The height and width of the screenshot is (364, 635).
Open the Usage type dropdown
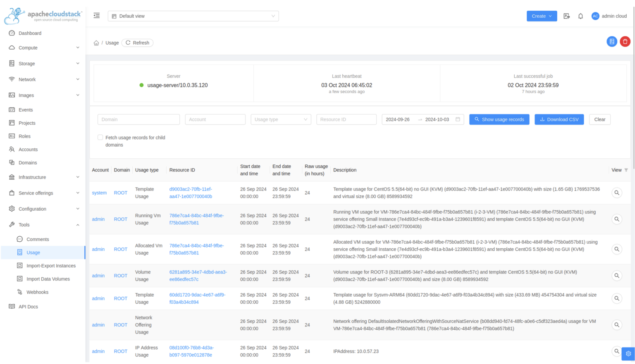point(281,119)
